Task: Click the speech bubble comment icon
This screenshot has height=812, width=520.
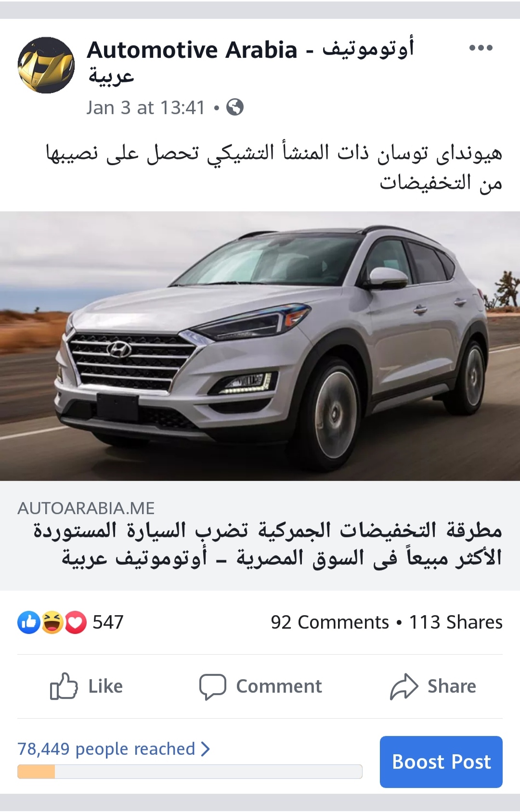Action: [x=212, y=686]
